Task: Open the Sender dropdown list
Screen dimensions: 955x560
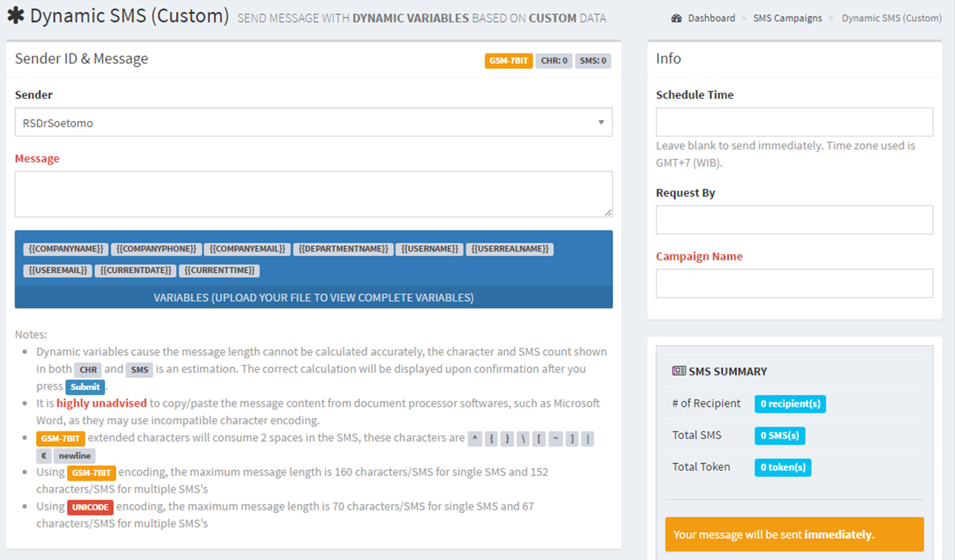Action: [313, 122]
